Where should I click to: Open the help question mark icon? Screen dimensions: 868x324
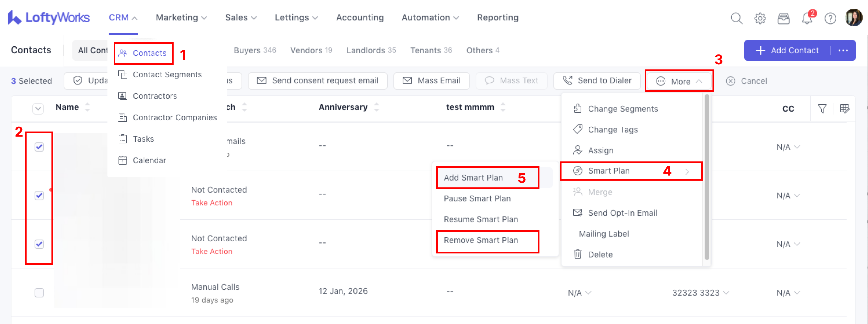(830, 18)
